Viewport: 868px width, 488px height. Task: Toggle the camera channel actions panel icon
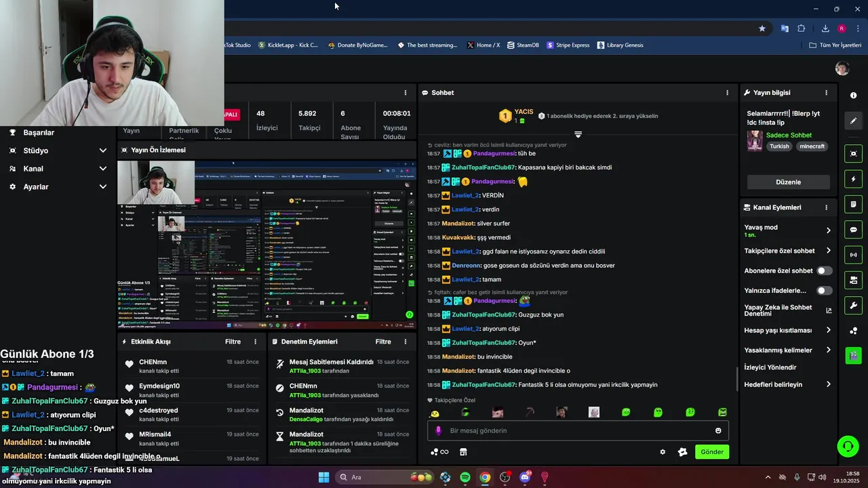pyautogui.click(x=853, y=280)
